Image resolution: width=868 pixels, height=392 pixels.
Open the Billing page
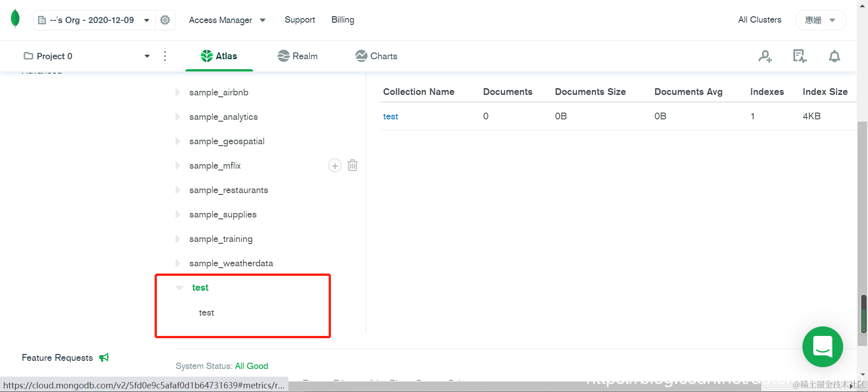pyautogui.click(x=343, y=19)
